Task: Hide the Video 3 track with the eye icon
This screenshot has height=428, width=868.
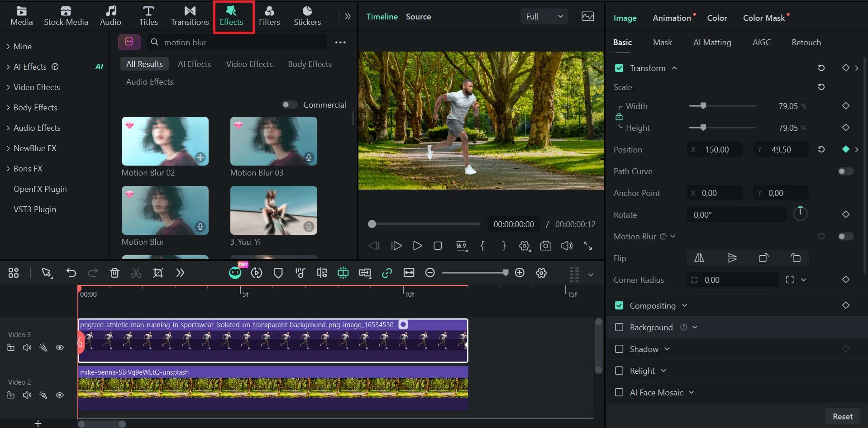Action: pos(60,347)
